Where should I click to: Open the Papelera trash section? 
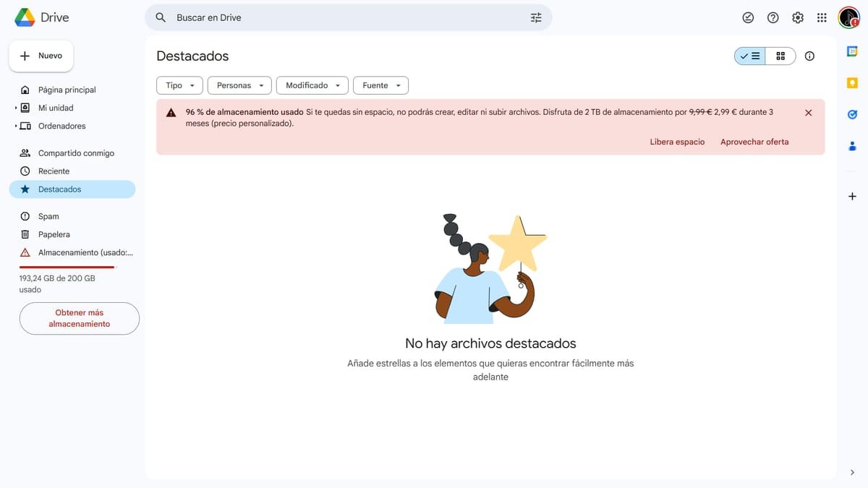pos(72,234)
